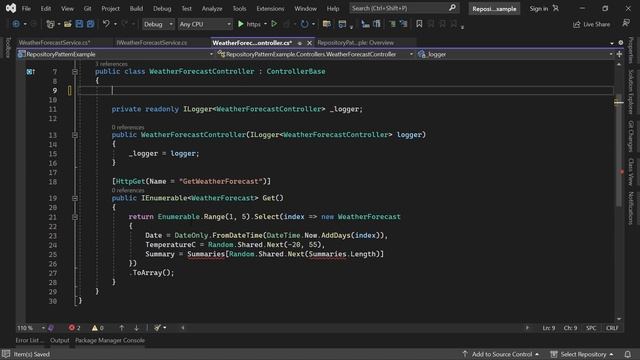The height and width of the screenshot is (360, 640).
Task: Click the notifications bell in status bar
Action: point(628,354)
